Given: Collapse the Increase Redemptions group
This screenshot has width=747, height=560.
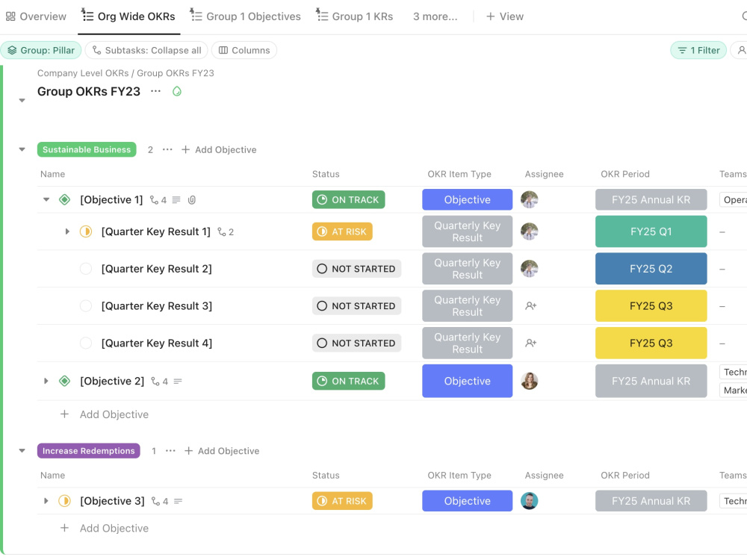Looking at the screenshot, I should click(22, 450).
